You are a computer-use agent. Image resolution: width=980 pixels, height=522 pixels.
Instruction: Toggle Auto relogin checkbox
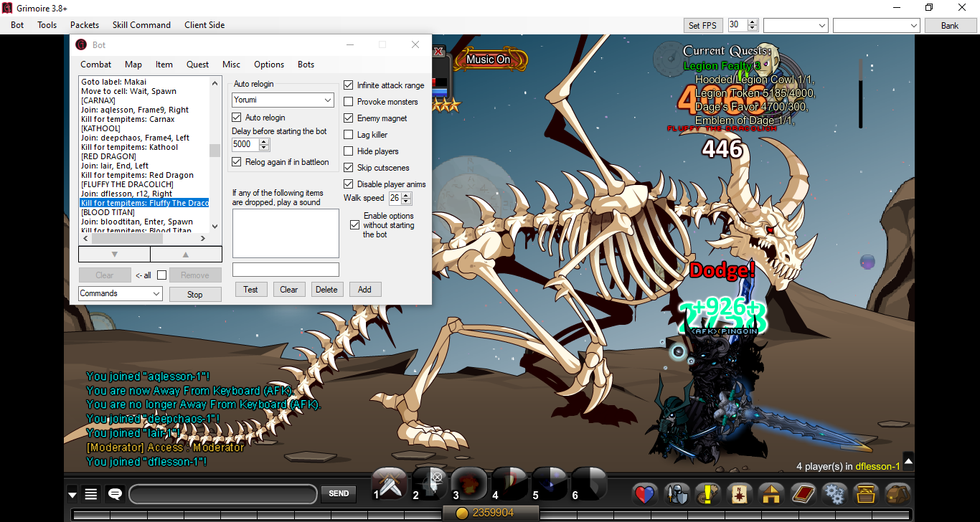pos(237,118)
